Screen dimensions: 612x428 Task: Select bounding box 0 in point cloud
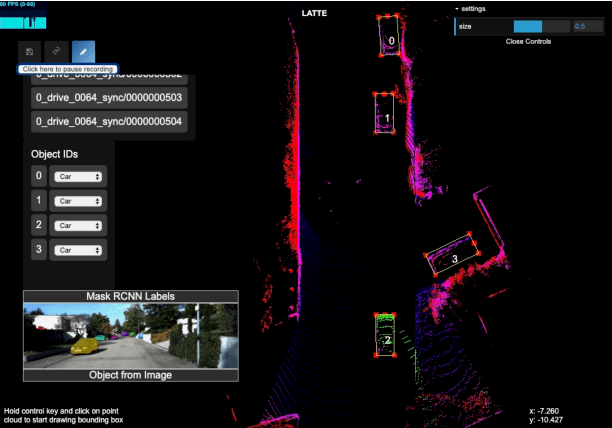point(389,36)
